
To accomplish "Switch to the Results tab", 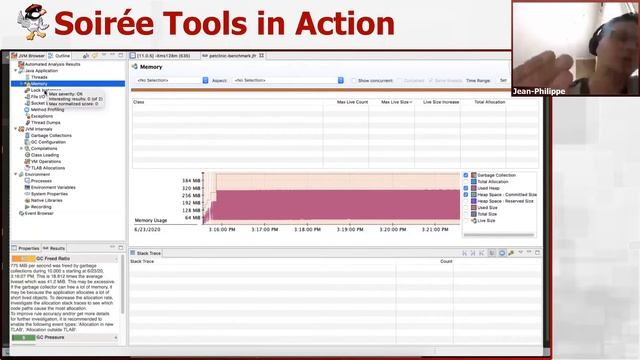I will pyautogui.click(x=54, y=248).
